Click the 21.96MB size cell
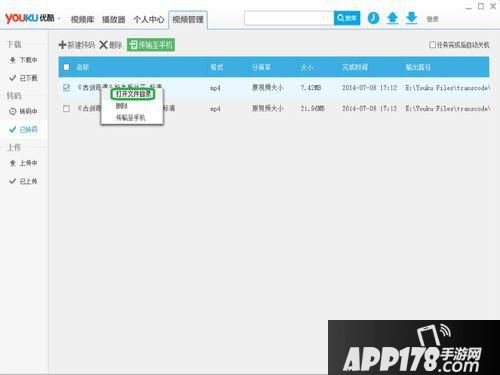Screen dimensions: 500x375 click(312, 108)
